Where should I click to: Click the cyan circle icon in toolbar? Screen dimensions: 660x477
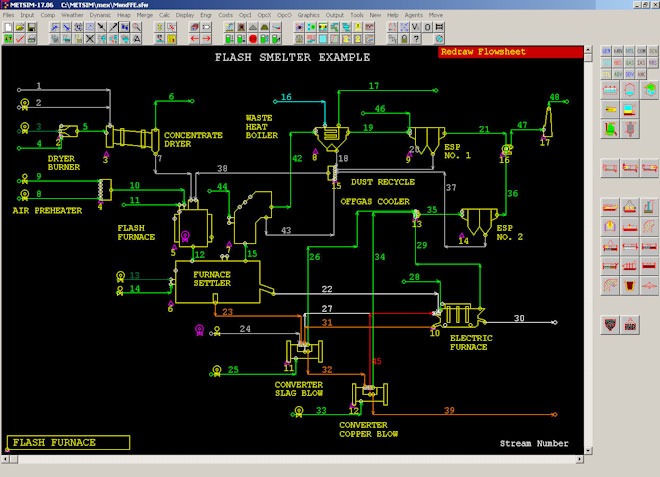439,39
